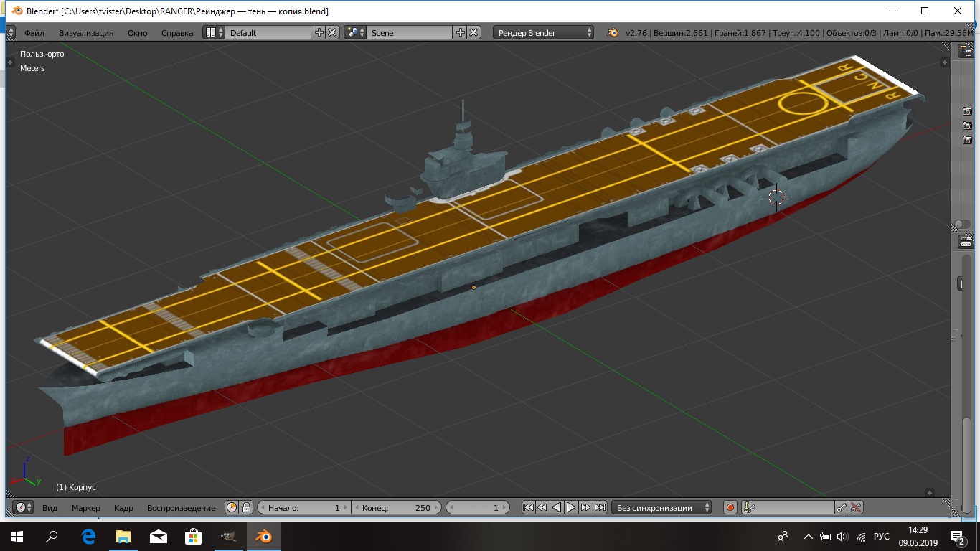The height and width of the screenshot is (551, 980).
Task: Delete the Default screen layout with X icon
Action: tap(332, 32)
